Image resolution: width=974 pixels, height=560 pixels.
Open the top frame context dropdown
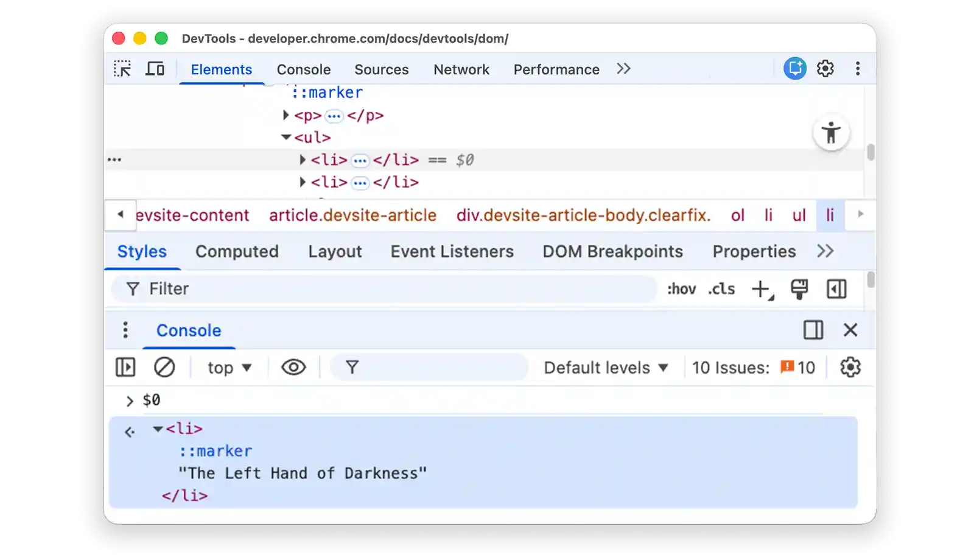[228, 367]
